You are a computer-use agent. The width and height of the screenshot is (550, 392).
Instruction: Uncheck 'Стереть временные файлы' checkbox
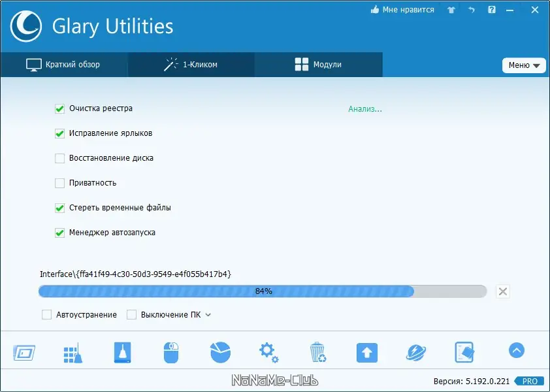pos(59,208)
